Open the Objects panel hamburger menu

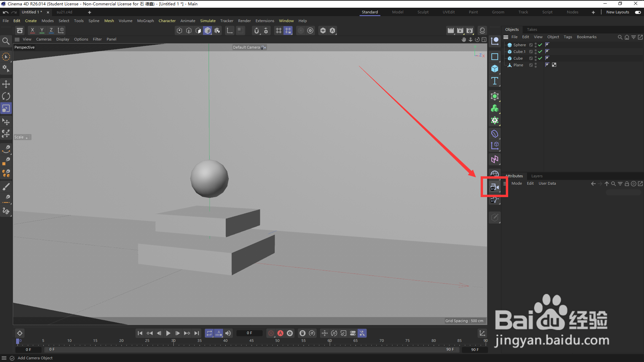[x=506, y=37]
